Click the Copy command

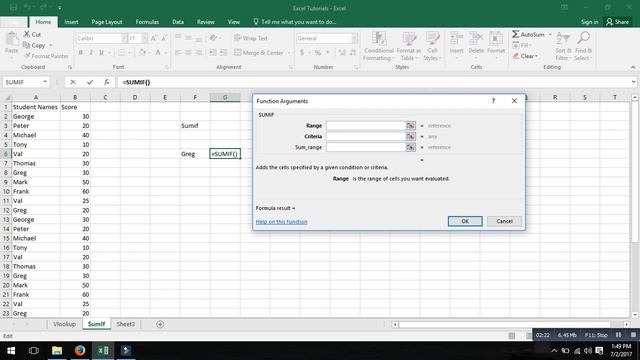tap(35, 45)
